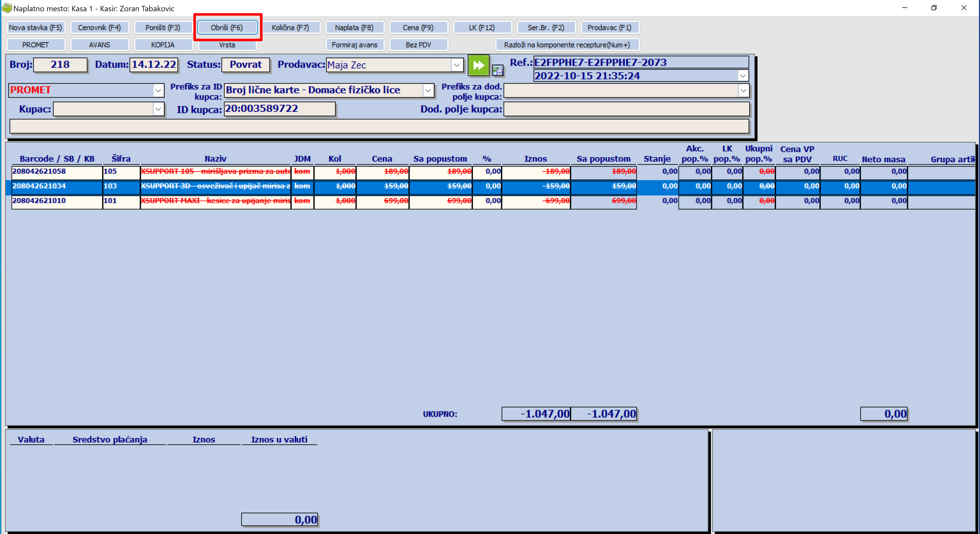Screen dimensions: 980x534
Task: Click the Stanje column header
Action: 657,159
